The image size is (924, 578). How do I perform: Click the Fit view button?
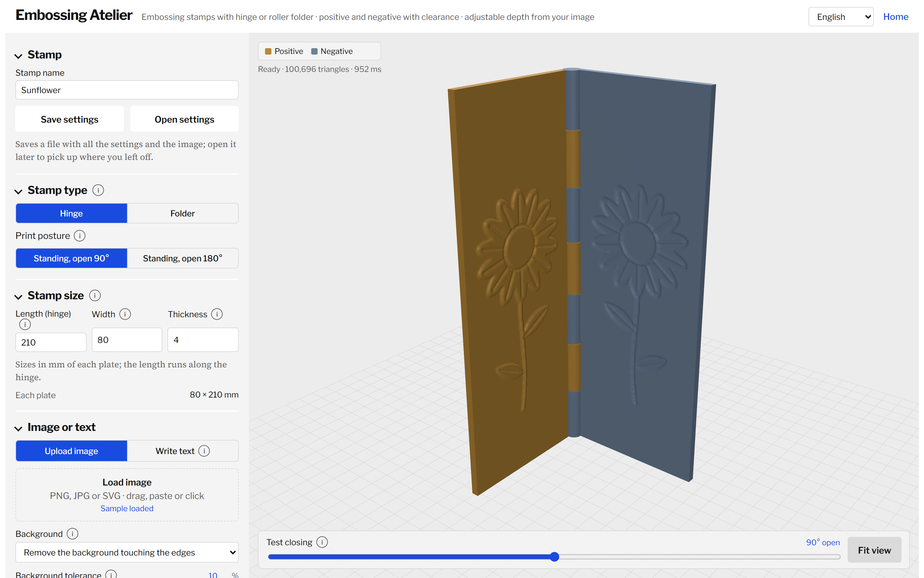click(874, 550)
